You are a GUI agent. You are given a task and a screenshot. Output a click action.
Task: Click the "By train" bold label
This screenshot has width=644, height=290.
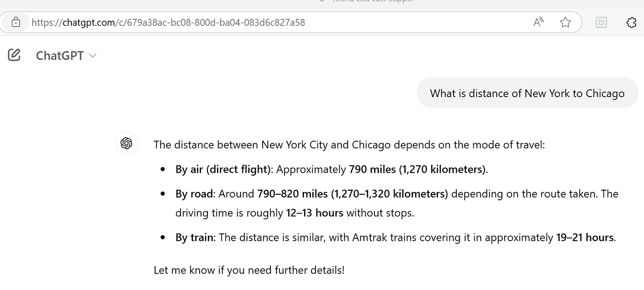click(x=195, y=238)
